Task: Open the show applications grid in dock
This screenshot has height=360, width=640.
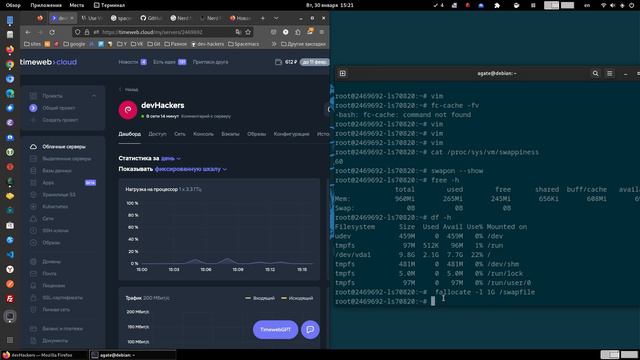Action: coord(10,340)
